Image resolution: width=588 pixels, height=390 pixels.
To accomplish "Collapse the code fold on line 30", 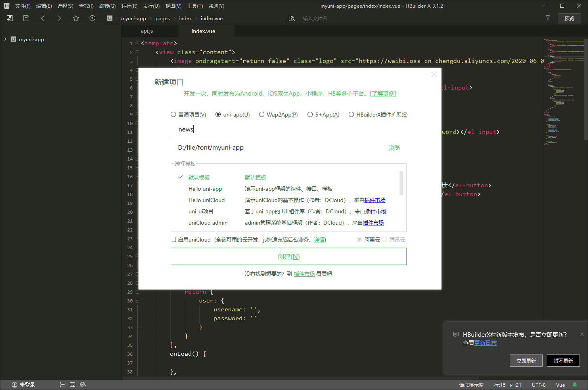I will [x=138, y=300].
